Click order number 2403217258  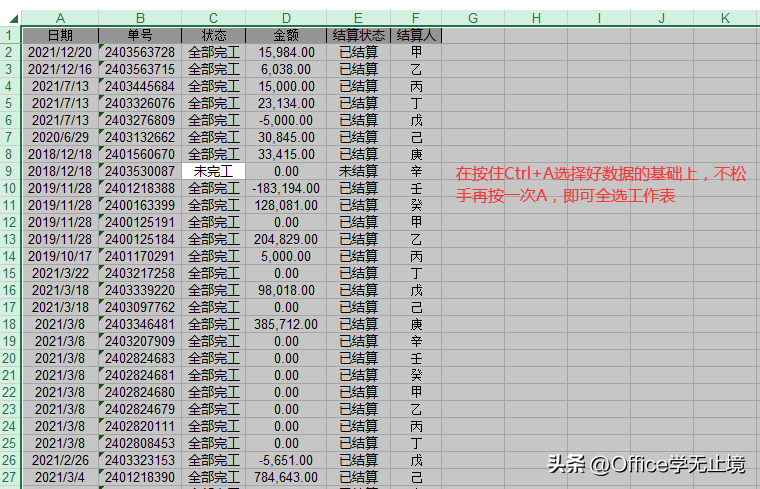(140, 273)
